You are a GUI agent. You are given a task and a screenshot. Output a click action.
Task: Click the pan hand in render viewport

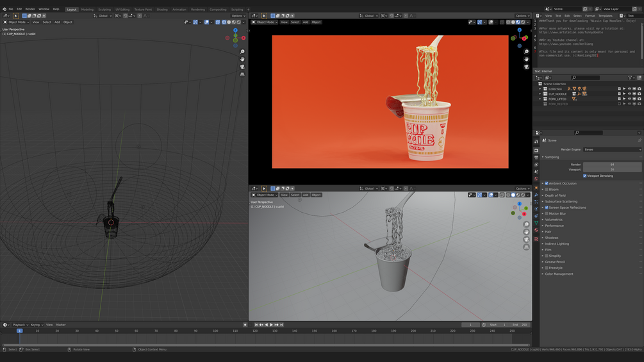526,59
